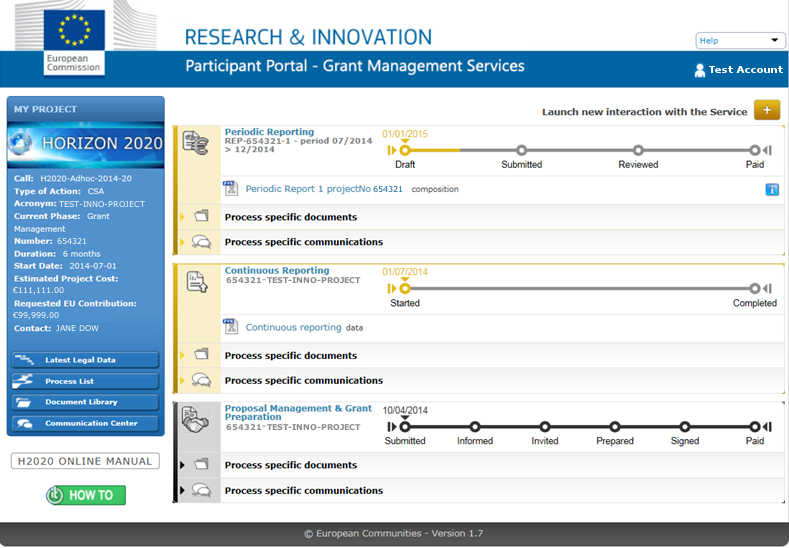
Task: Click the end-of-timeline marker in Periodic Reporting
Action: (x=767, y=150)
